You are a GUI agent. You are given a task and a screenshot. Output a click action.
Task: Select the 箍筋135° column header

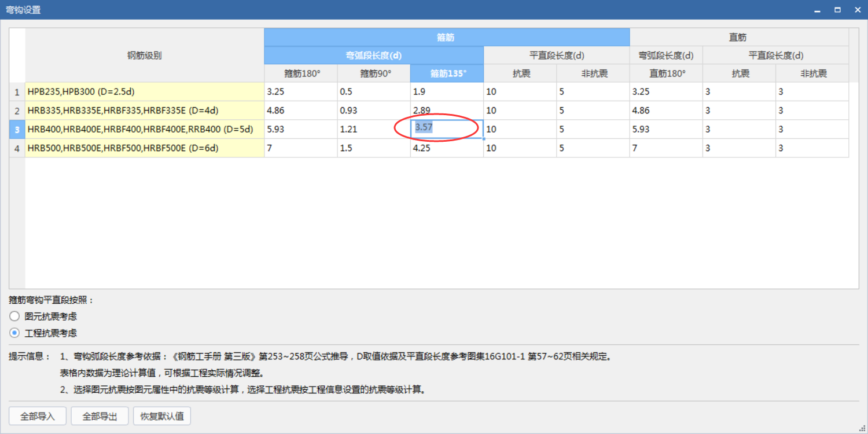coord(447,73)
